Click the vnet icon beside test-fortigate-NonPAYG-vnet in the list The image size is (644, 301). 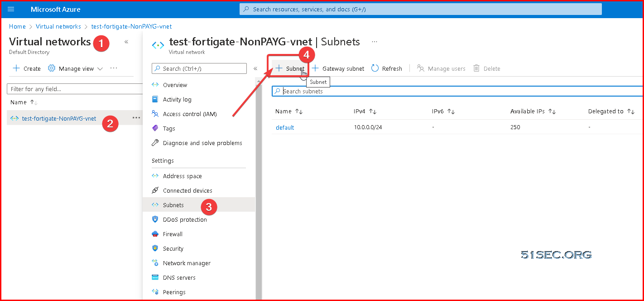(14, 118)
